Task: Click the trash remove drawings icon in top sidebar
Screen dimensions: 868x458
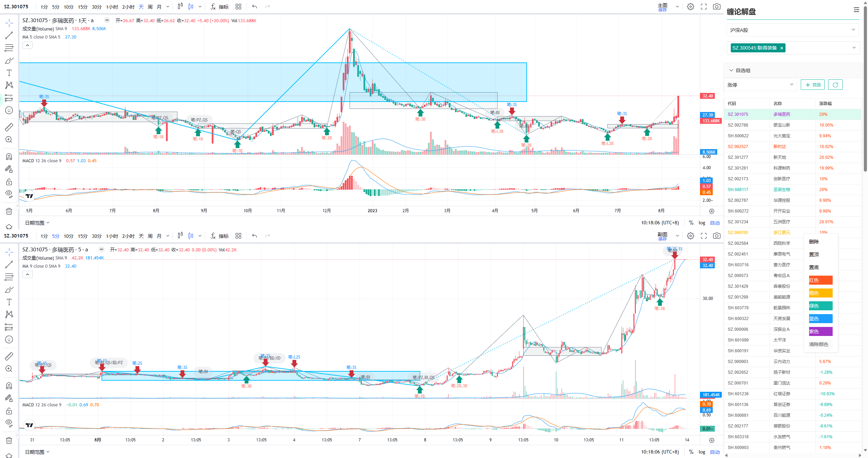Action: click(x=9, y=211)
